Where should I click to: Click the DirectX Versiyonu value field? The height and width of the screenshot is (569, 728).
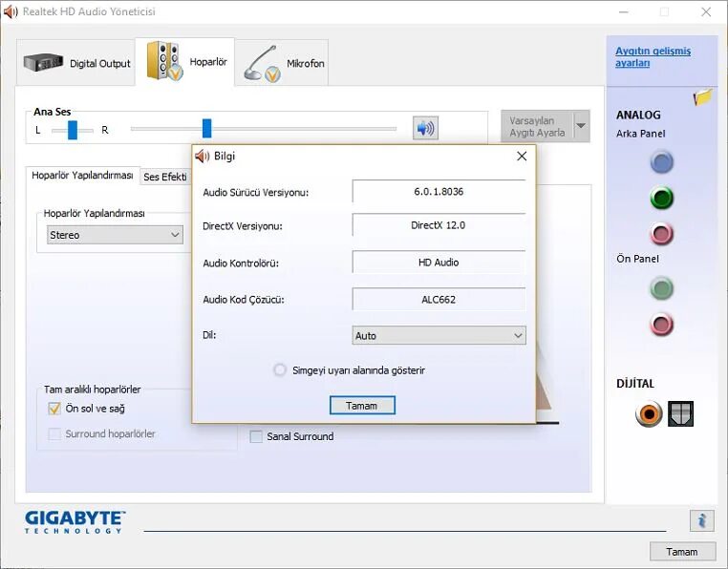coord(439,225)
